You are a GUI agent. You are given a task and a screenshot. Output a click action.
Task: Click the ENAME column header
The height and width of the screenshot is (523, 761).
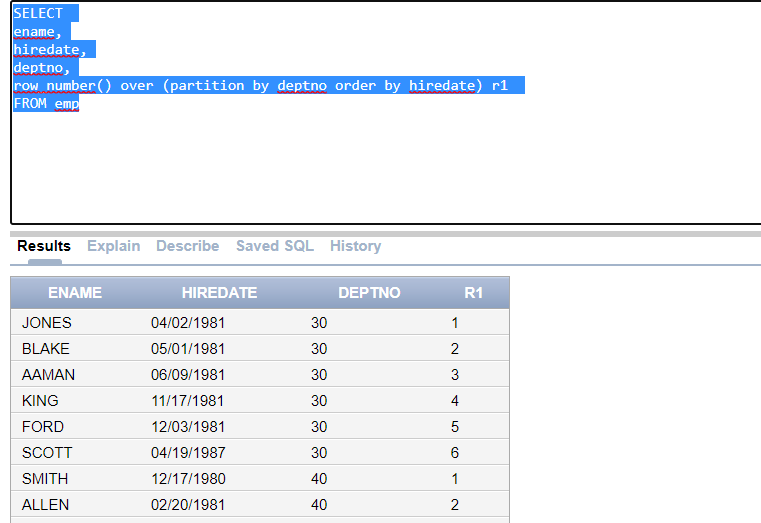pyautogui.click(x=75, y=293)
